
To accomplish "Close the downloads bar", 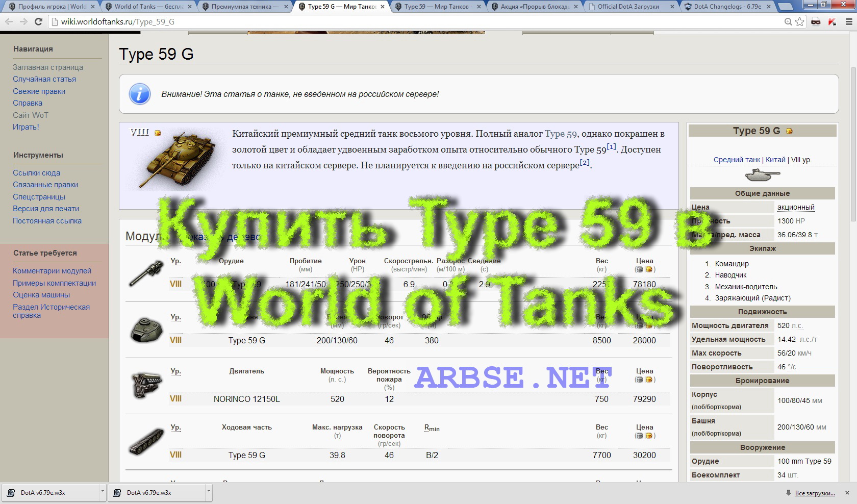I will (x=847, y=493).
